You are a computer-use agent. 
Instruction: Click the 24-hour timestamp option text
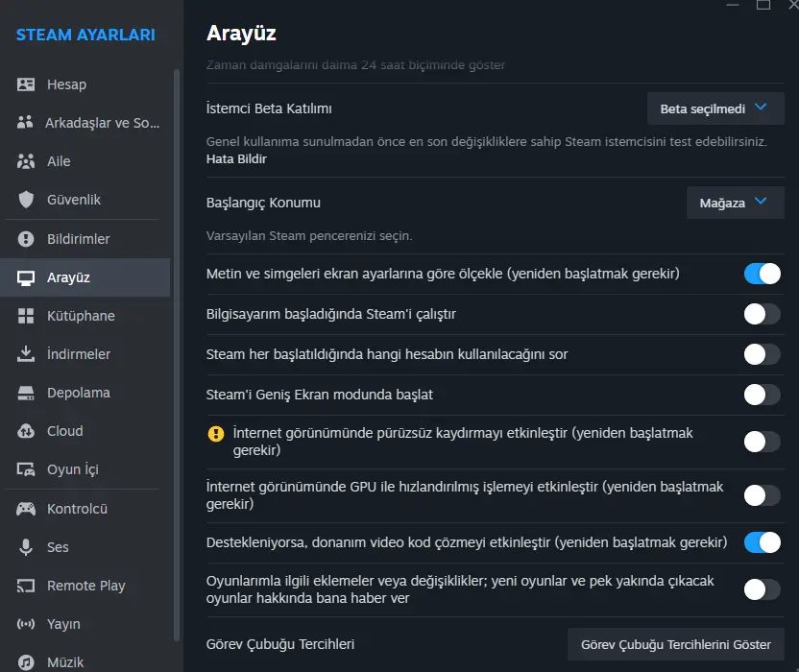355,65
